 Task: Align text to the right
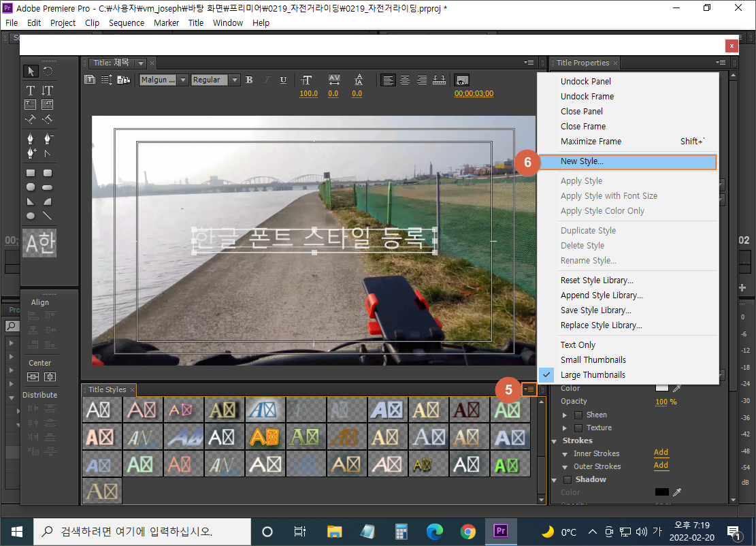(422, 80)
